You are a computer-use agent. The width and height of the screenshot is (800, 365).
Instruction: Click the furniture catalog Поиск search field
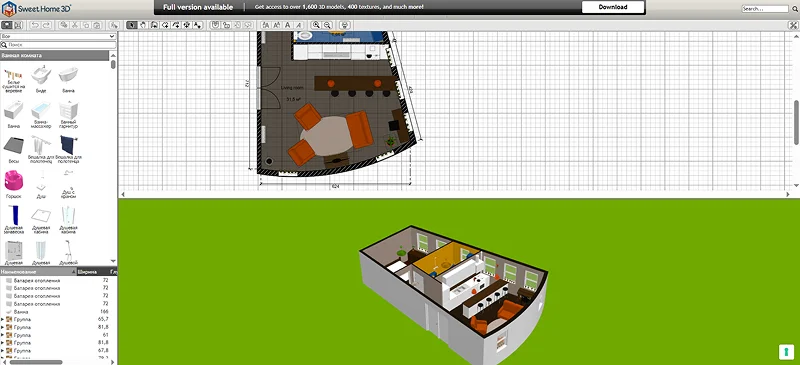58,45
